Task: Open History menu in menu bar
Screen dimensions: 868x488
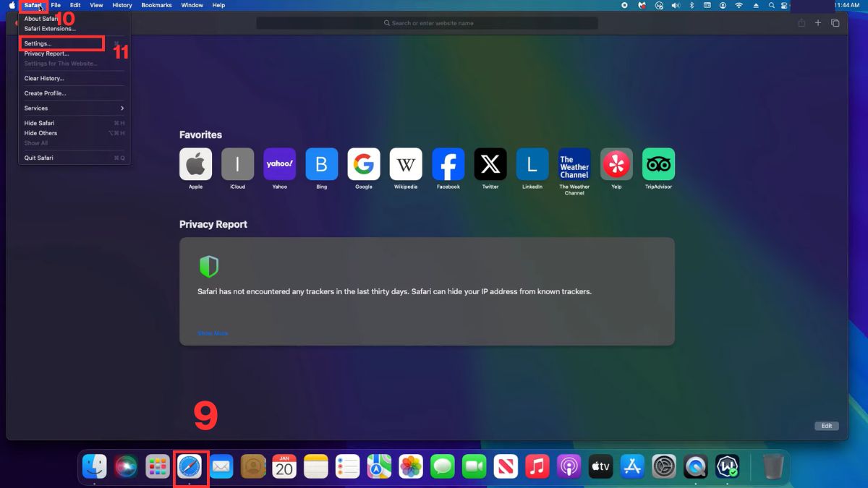Action: coord(122,5)
